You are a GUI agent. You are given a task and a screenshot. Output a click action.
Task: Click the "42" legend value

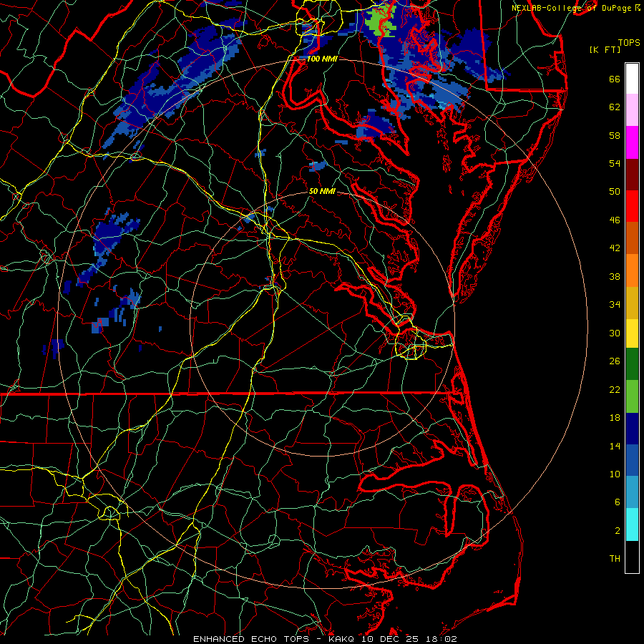point(615,248)
